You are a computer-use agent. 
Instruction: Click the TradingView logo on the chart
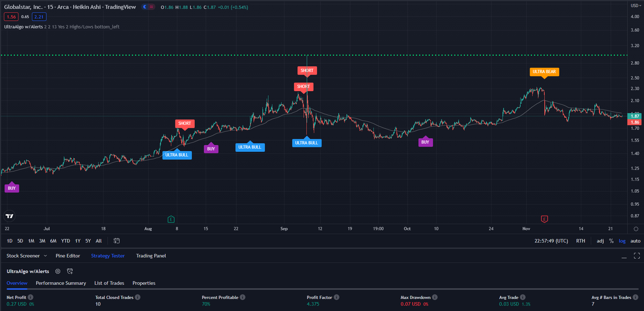pyautogui.click(x=9, y=216)
